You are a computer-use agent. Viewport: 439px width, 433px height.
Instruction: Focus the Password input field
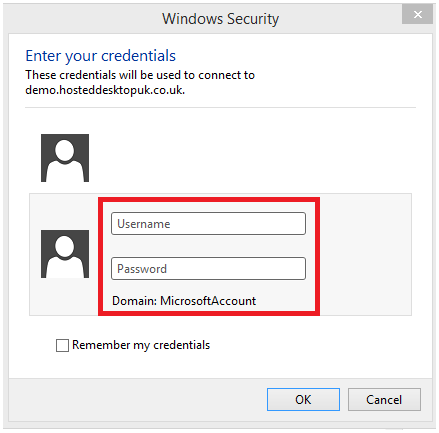[208, 269]
